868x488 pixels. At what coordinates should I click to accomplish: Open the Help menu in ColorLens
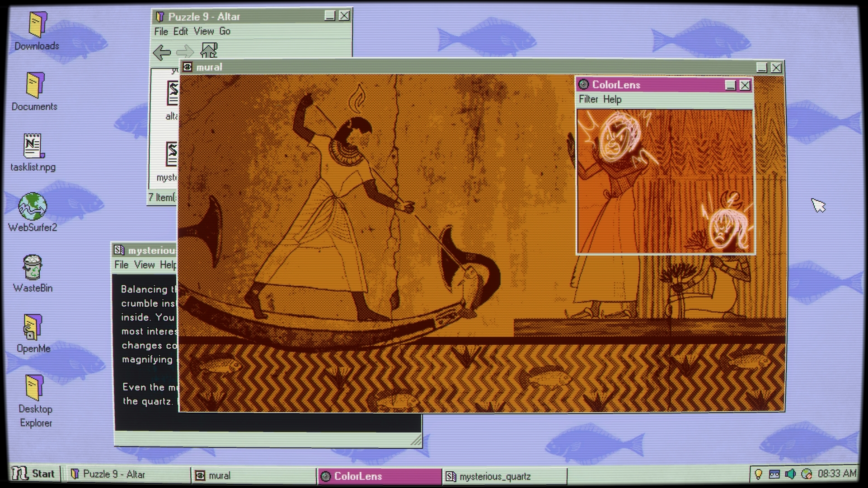tap(612, 99)
